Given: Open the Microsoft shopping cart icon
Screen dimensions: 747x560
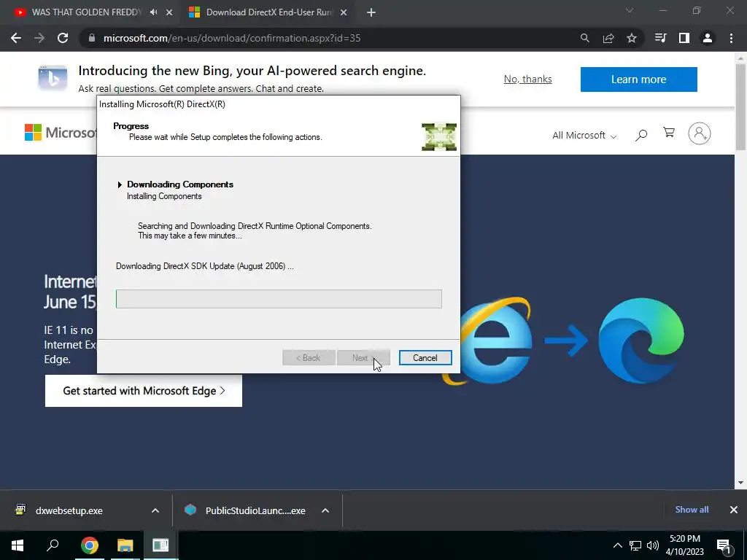Looking at the screenshot, I should point(669,133).
